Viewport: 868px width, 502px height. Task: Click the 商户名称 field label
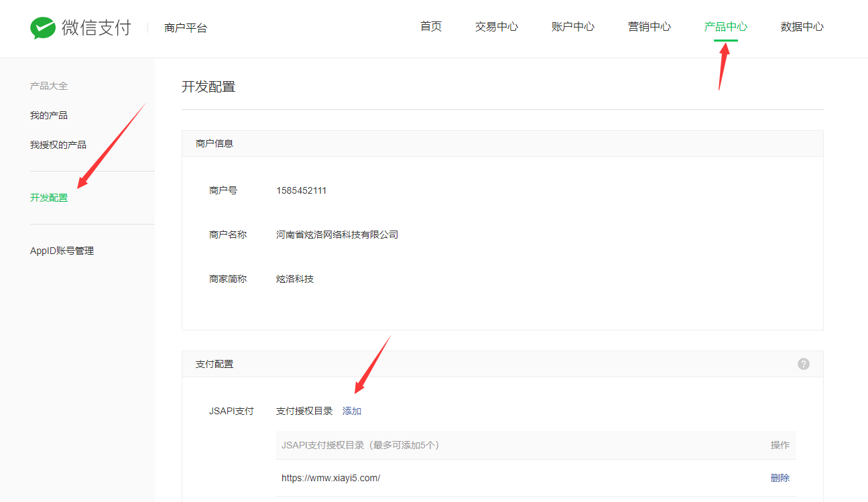[x=228, y=235]
